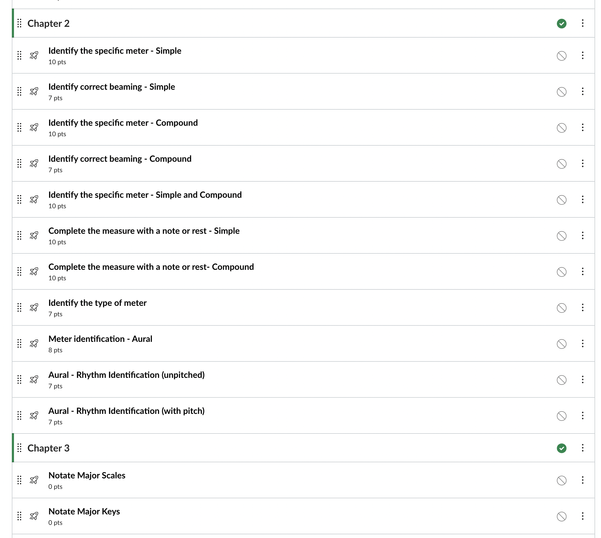Click drag handle beside Notate Major Keys
The image size is (601, 538).
tap(19, 516)
